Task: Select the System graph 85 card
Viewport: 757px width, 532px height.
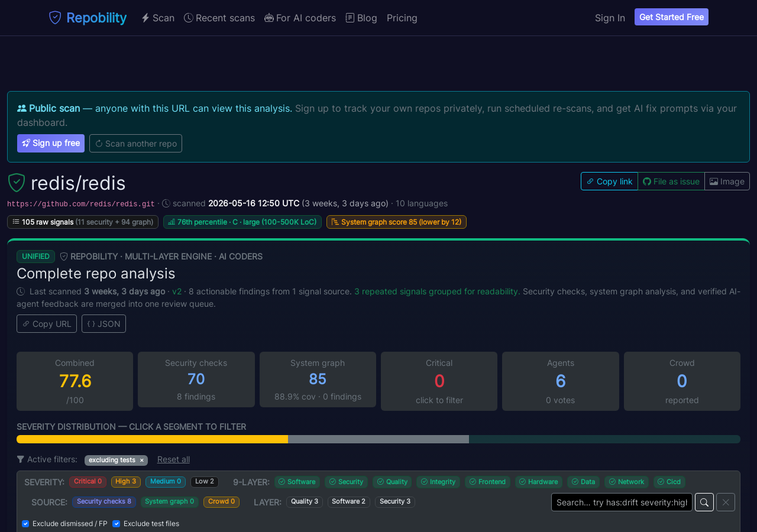Action: pyautogui.click(x=318, y=379)
